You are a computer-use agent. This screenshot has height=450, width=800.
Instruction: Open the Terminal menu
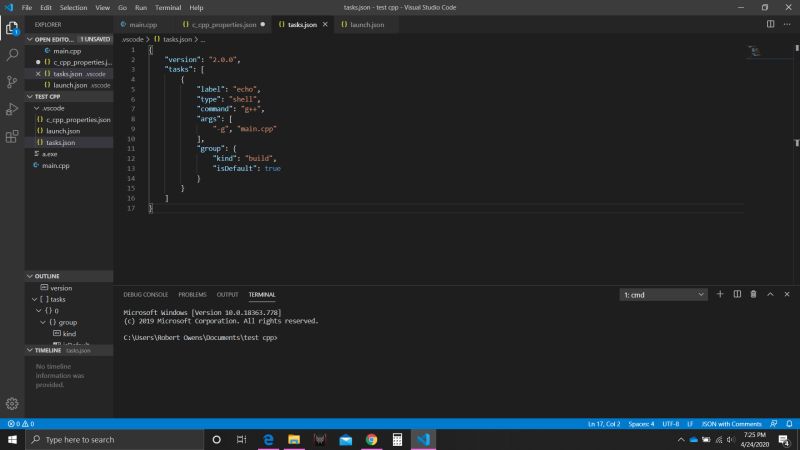(x=168, y=8)
